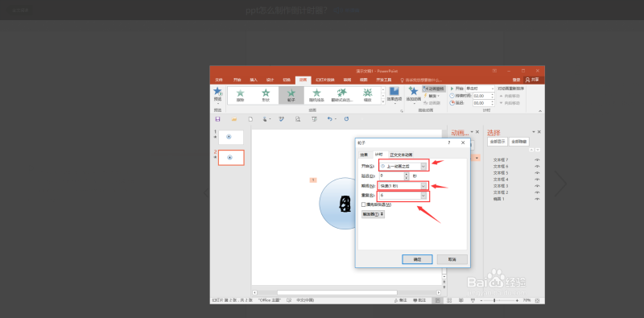Click the yellow open-folder icon
The height and width of the screenshot is (318, 644).
(234, 119)
